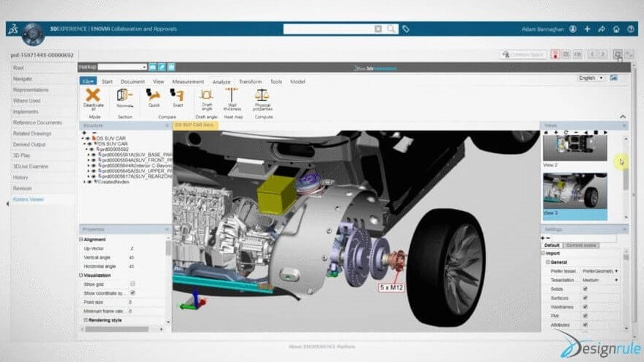Toggle the Surfaces import checkbox
Viewport: 644px width, 362px height.
[585, 298]
